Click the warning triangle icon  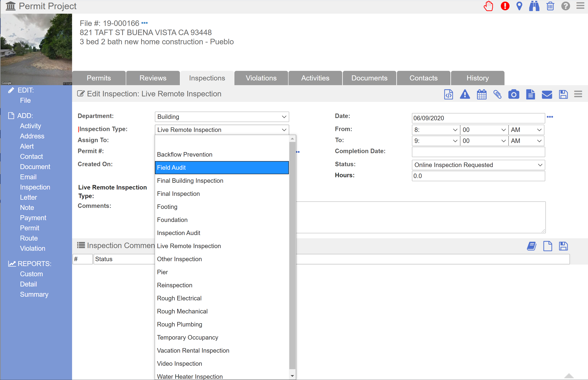[x=465, y=95]
